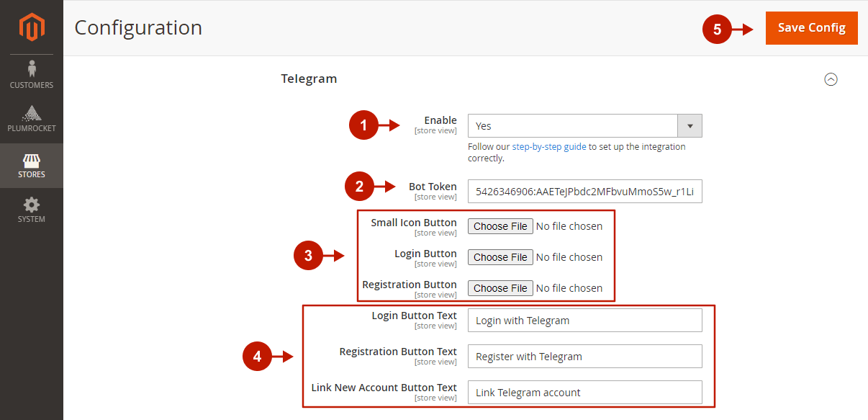Click the Telegram section heading
This screenshot has width=868, height=420.
[309, 79]
